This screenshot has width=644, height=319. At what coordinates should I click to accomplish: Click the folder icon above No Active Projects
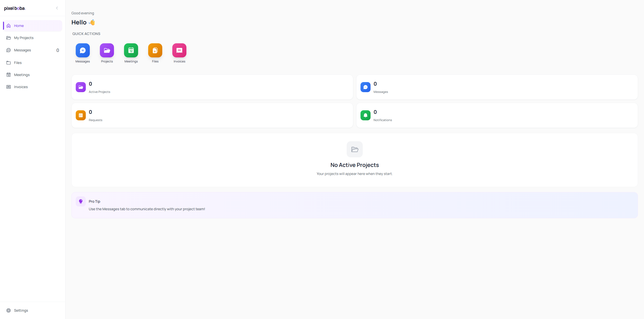[354, 149]
